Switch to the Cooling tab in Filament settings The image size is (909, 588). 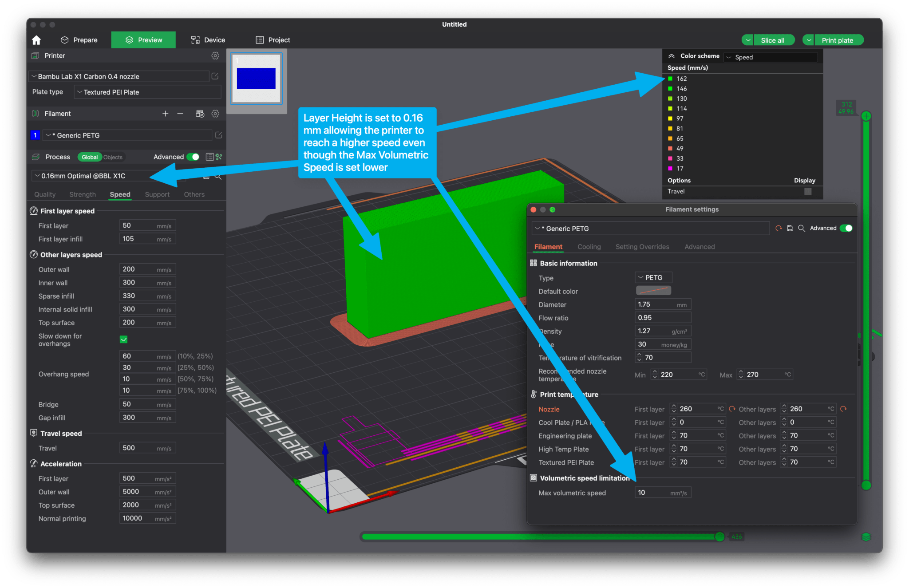coord(589,247)
